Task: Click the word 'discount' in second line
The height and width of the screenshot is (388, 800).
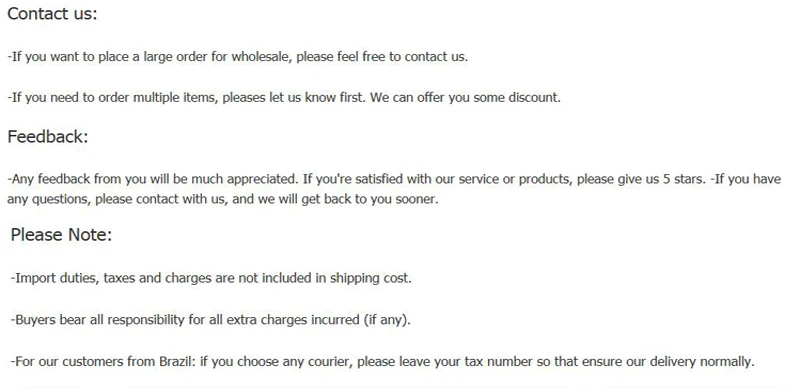Action: click(x=534, y=98)
